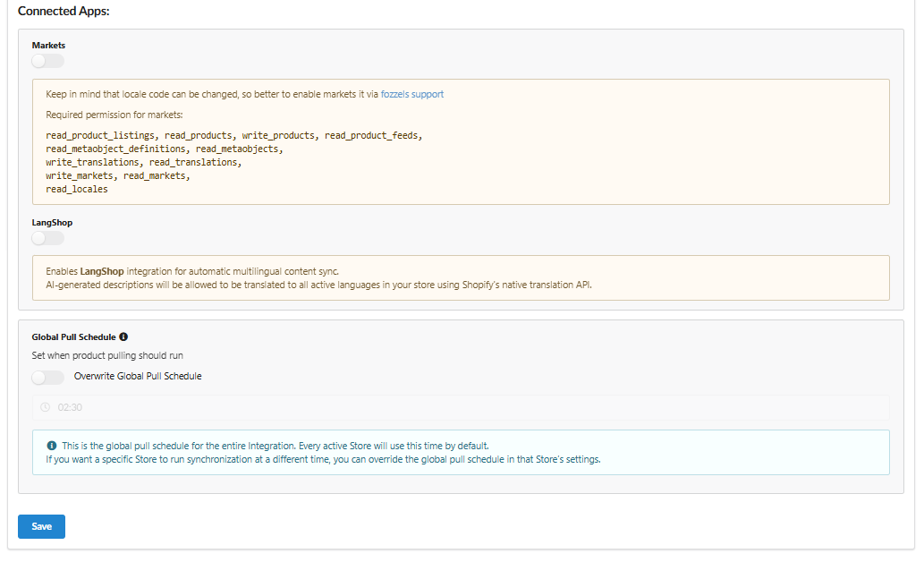Click 'Set when product pulling should run' text
This screenshot has width=924, height=562.
pyautogui.click(x=107, y=355)
